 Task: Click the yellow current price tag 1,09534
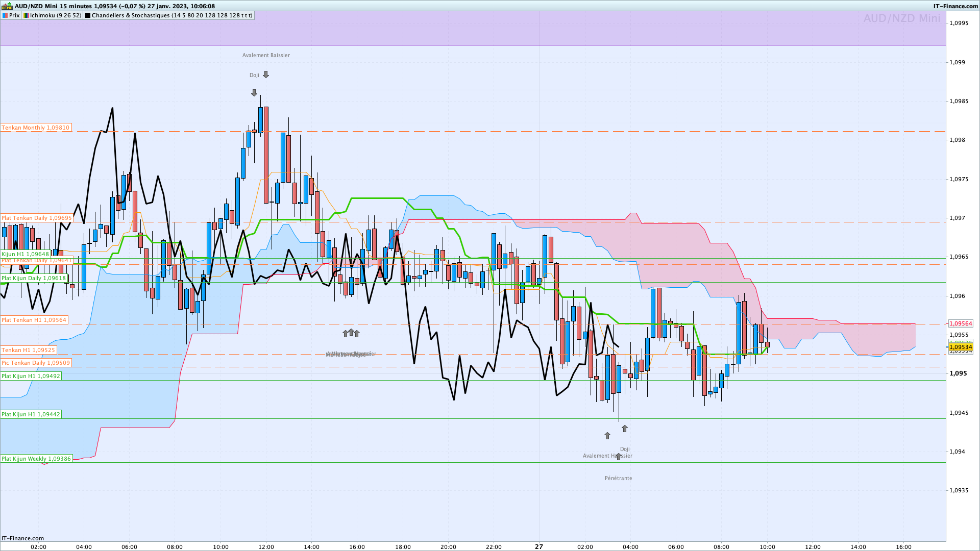[x=961, y=347]
